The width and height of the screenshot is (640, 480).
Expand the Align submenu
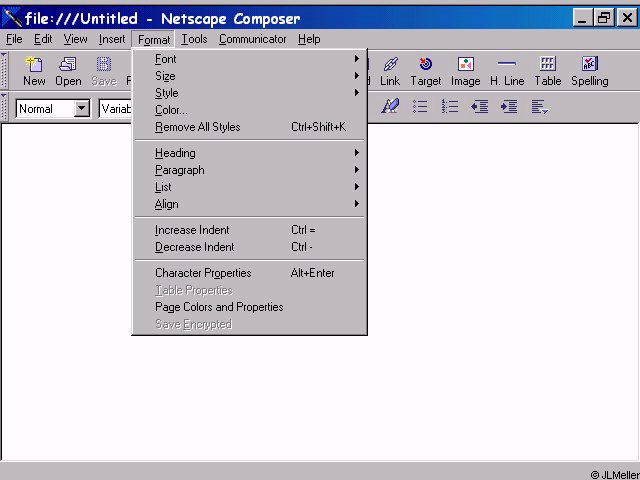(x=249, y=204)
